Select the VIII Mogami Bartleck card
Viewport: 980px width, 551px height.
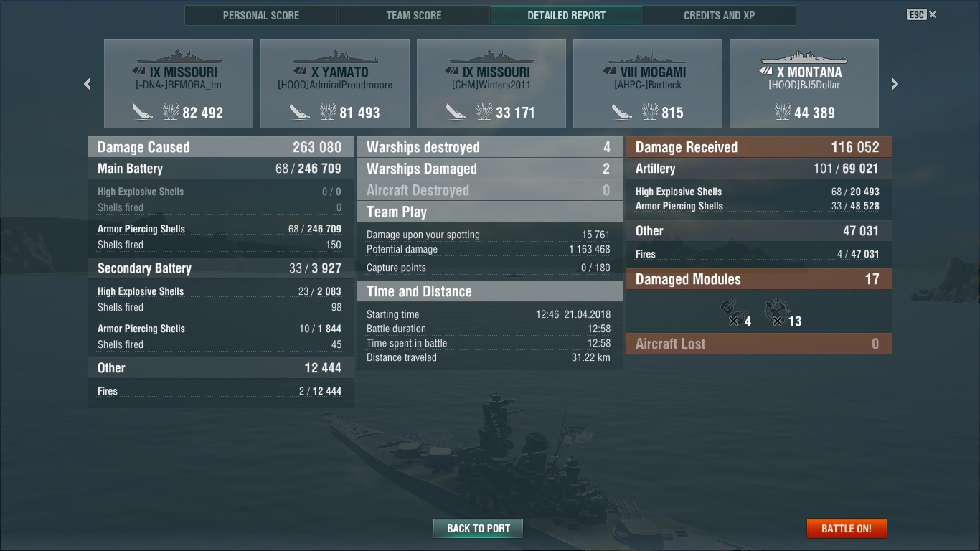point(648,84)
